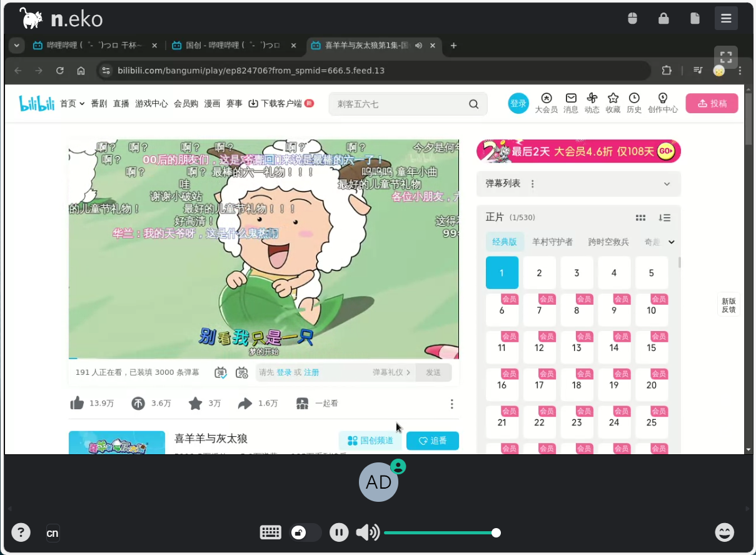Like the video with thumbs-up icon
Viewport: 756px width, 555px height.
pos(77,403)
